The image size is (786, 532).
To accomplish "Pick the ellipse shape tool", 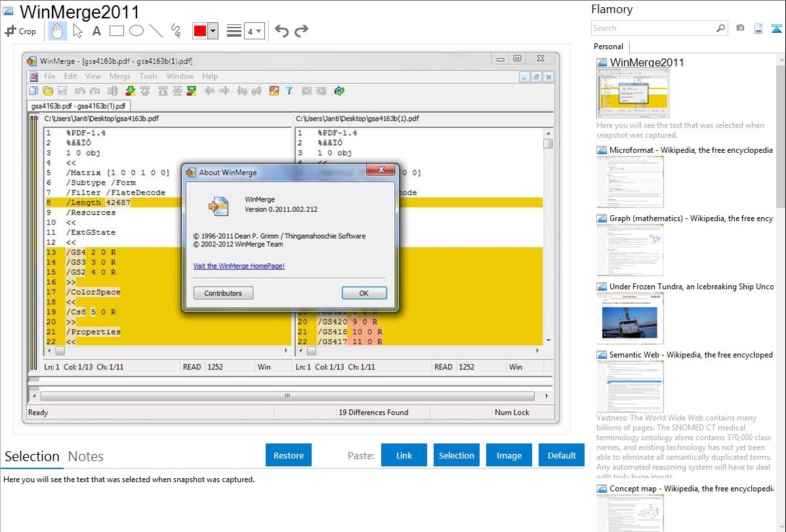I will click(136, 31).
